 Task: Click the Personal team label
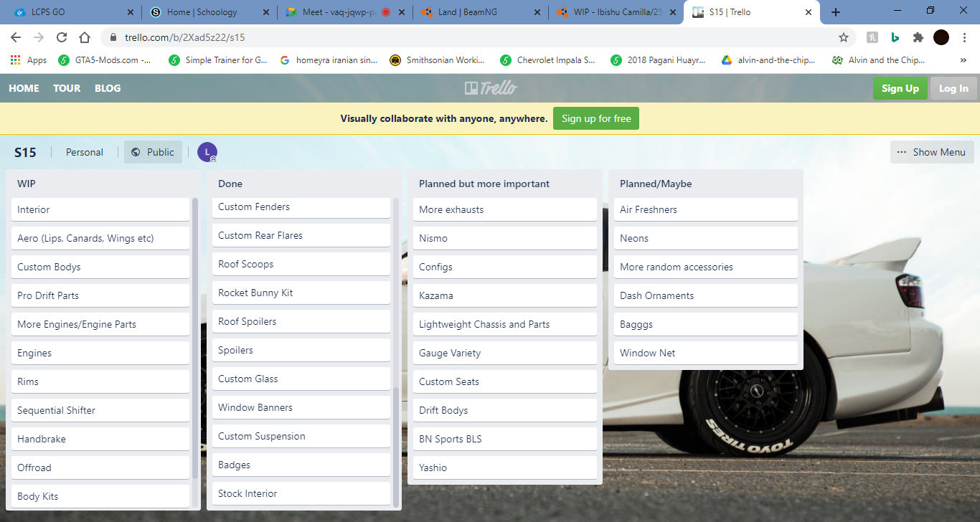click(x=85, y=152)
